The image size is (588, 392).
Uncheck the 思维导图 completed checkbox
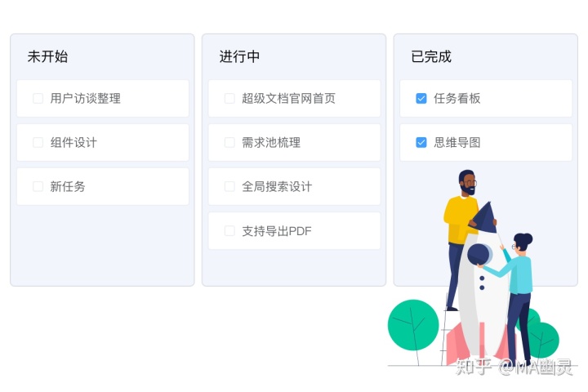tap(421, 143)
